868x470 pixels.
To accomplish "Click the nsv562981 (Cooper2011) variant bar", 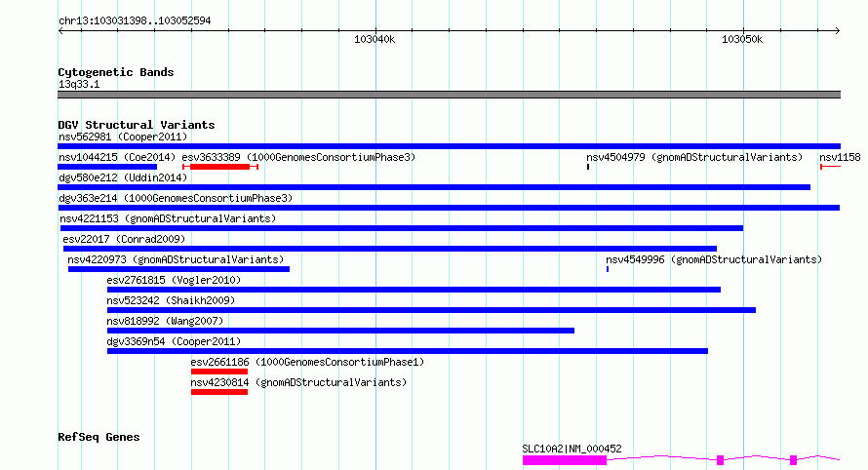I will (x=449, y=146).
